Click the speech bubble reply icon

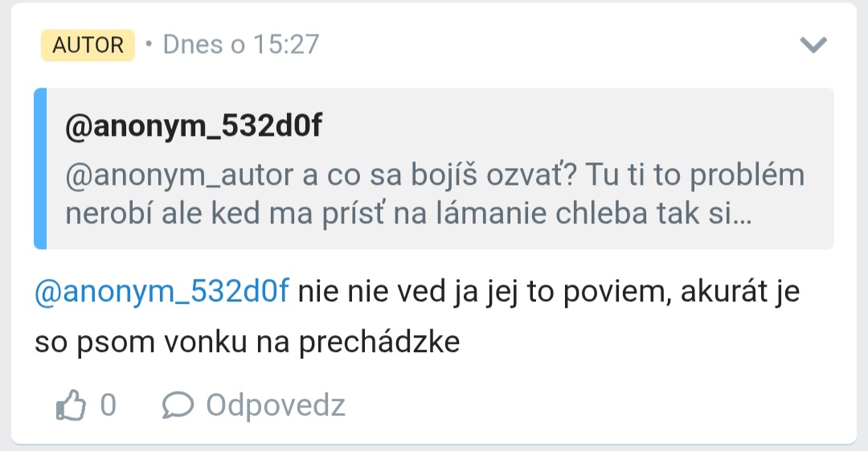178,405
